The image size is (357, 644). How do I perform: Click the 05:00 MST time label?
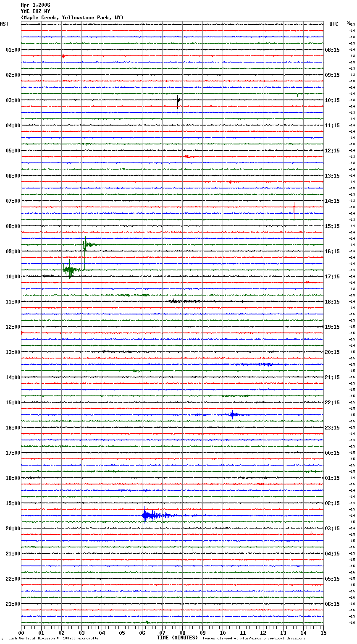coord(13,151)
